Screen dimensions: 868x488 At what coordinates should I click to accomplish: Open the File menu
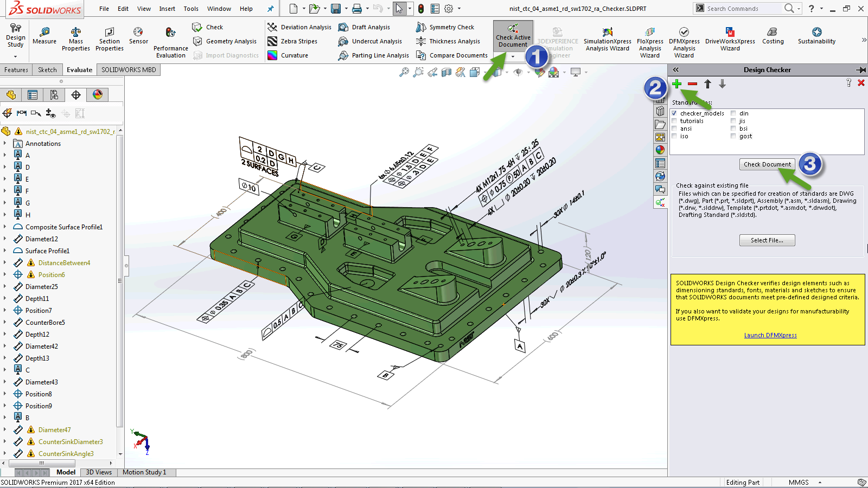coord(104,9)
